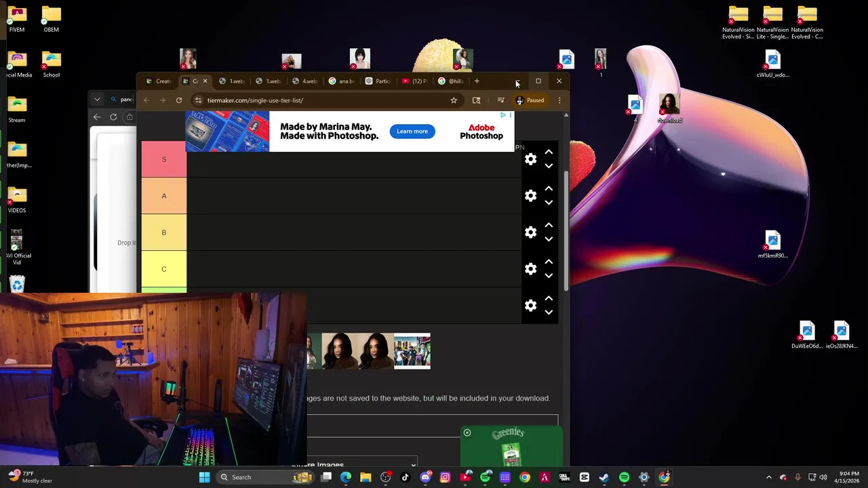The image size is (868, 488).
Task: Move the C tier row up
Action: [549, 262]
